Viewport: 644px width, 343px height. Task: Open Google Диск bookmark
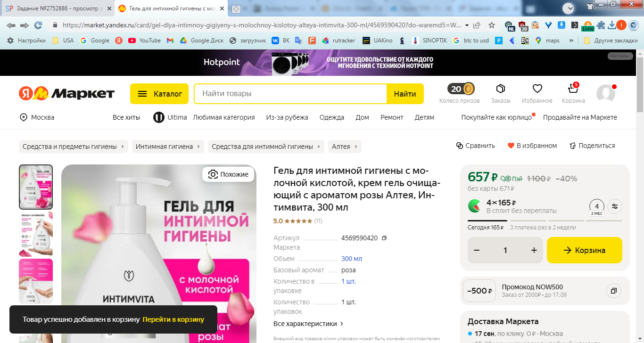pyautogui.click(x=201, y=41)
